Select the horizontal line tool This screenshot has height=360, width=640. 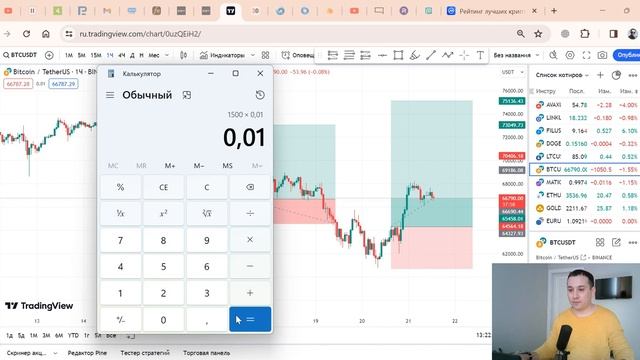(382, 55)
